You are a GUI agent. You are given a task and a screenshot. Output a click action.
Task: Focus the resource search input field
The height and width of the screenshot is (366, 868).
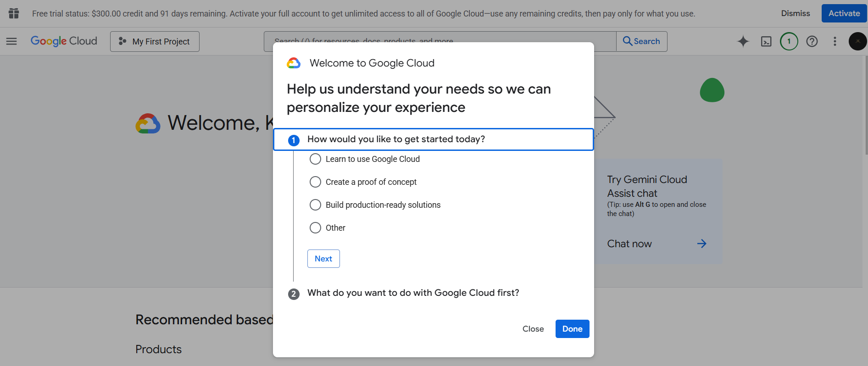440,41
